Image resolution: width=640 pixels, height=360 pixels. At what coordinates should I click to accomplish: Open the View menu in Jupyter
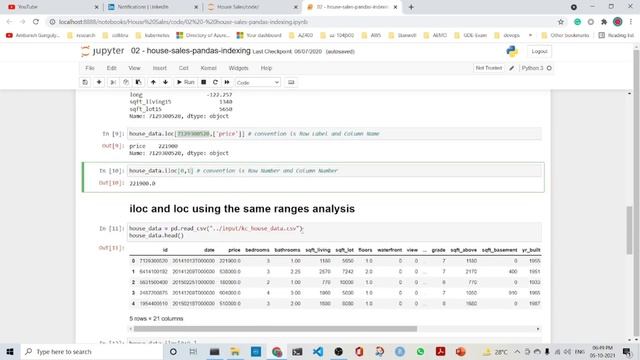[134, 68]
